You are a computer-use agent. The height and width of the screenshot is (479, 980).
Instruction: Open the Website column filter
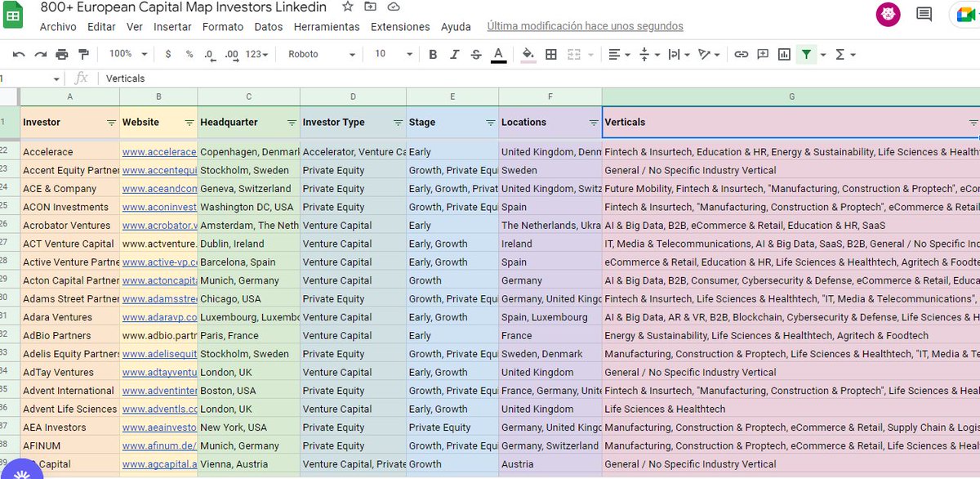pyautogui.click(x=189, y=123)
